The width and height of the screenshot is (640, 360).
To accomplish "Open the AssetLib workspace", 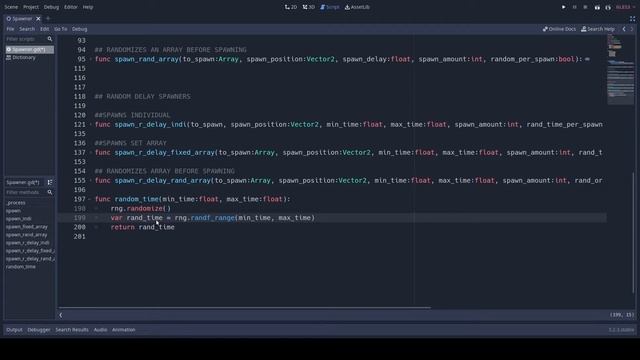I will coord(357,7).
